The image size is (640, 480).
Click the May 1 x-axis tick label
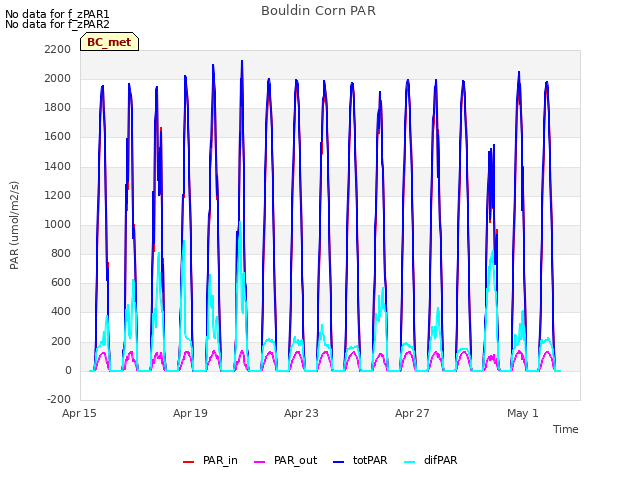click(523, 413)
